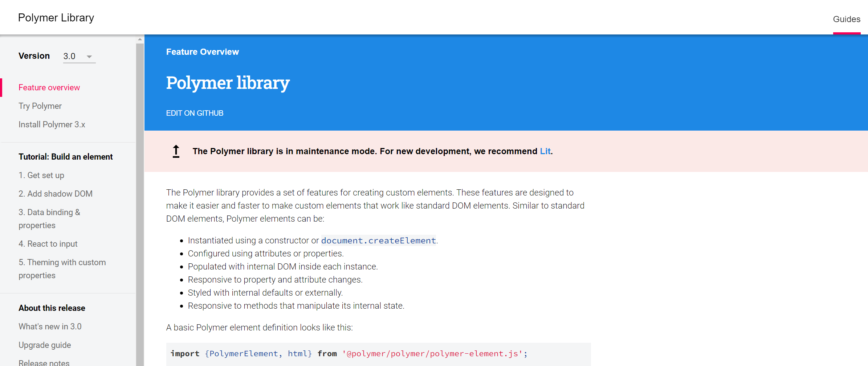
Task: Click the Polymer library page heading
Action: [x=228, y=83]
